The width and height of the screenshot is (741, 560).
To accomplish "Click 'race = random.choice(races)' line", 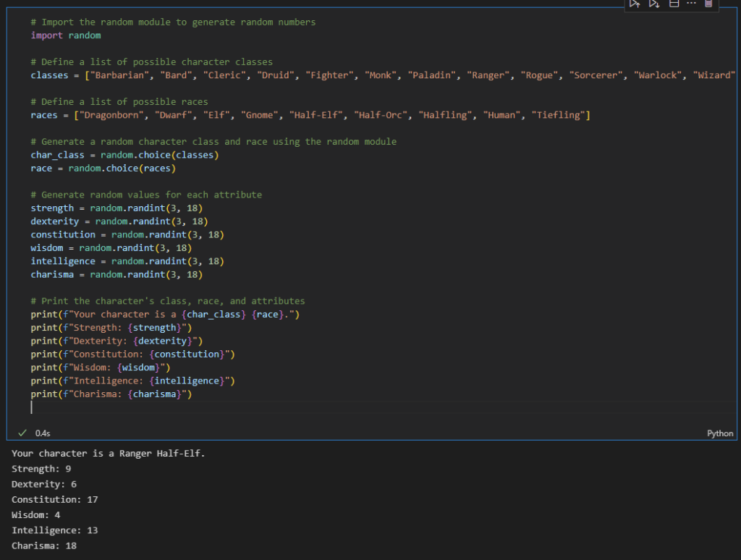I will point(103,169).
